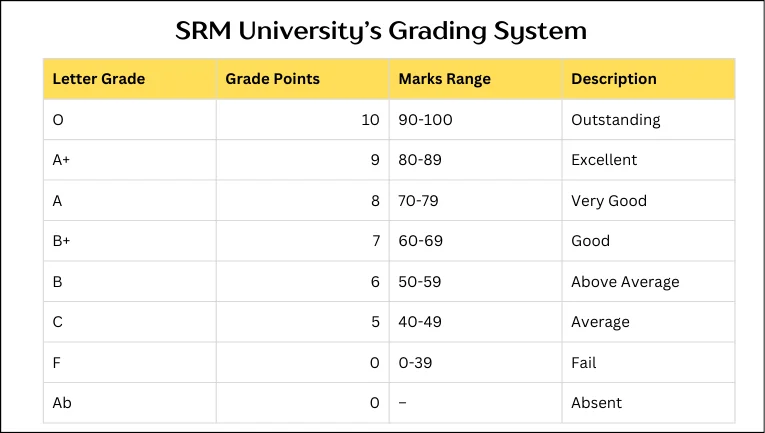This screenshot has height=433, width=765.
Task: Select the 'Excellent' description cell
Action: [x=604, y=160]
